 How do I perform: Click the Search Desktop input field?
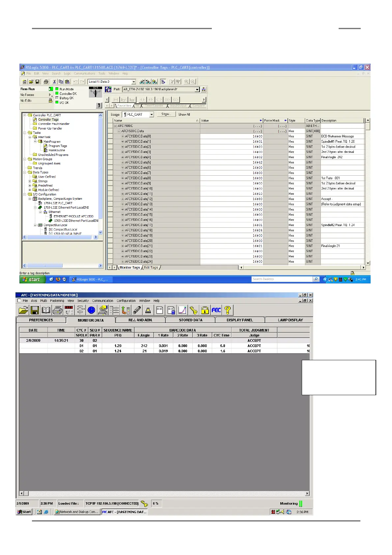282,279
